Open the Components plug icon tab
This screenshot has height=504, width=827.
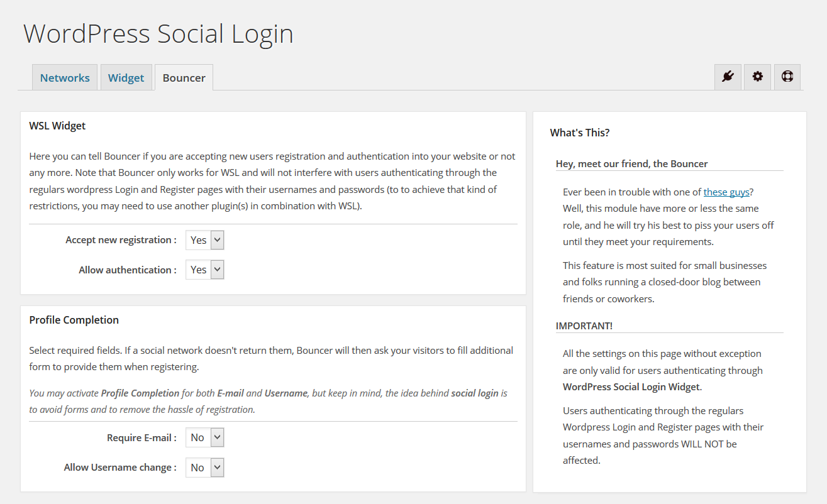pyautogui.click(x=728, y=77)
